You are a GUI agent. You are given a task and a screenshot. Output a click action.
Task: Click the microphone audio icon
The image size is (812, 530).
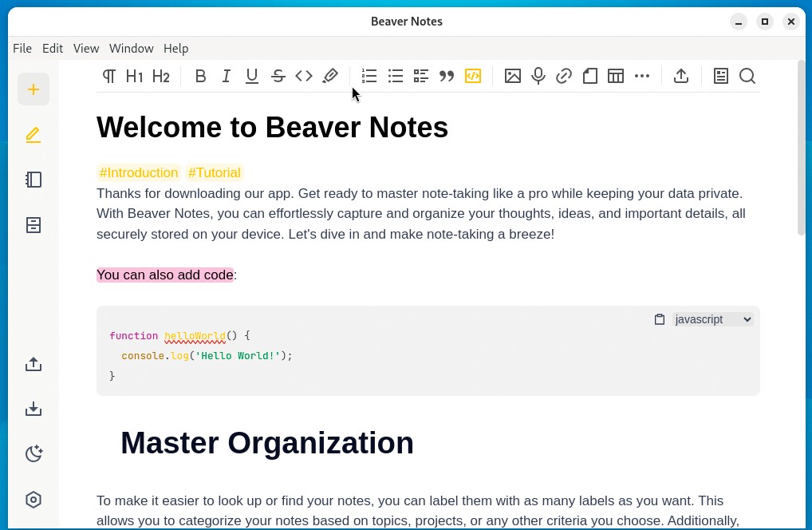538,76
